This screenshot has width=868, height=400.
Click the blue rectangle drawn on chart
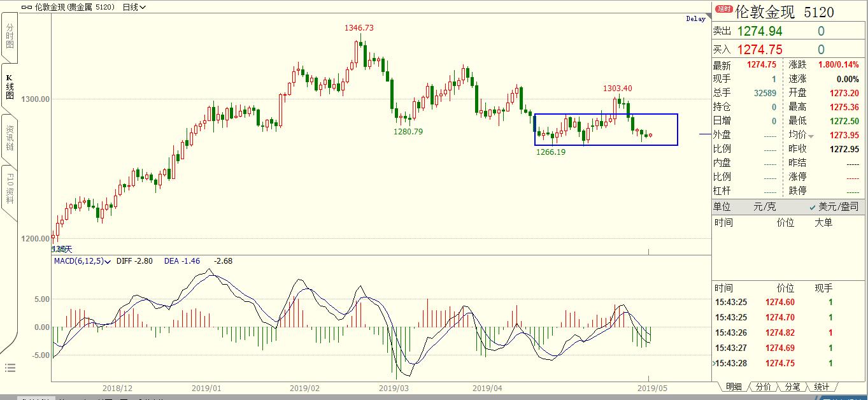pyautogui.click(x=605, y=115)
